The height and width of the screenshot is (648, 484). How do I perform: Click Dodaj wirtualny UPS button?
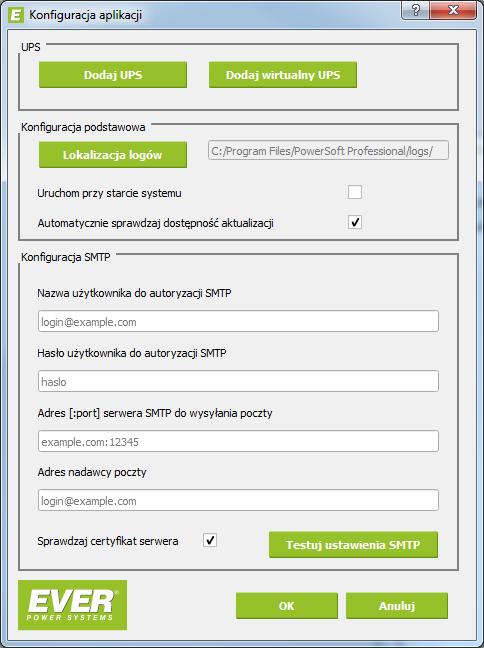click(x=283, y=75)
